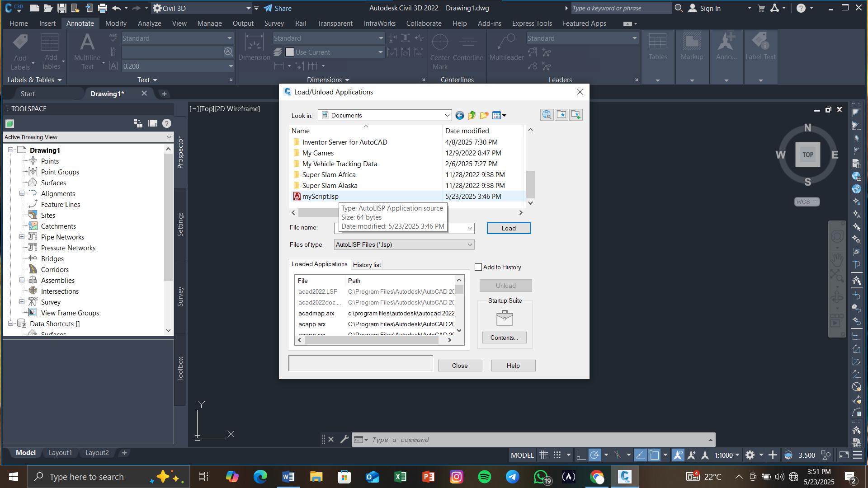Open Spotify from the Windows taskbar
Screen dimensions: 868x488
484,477
